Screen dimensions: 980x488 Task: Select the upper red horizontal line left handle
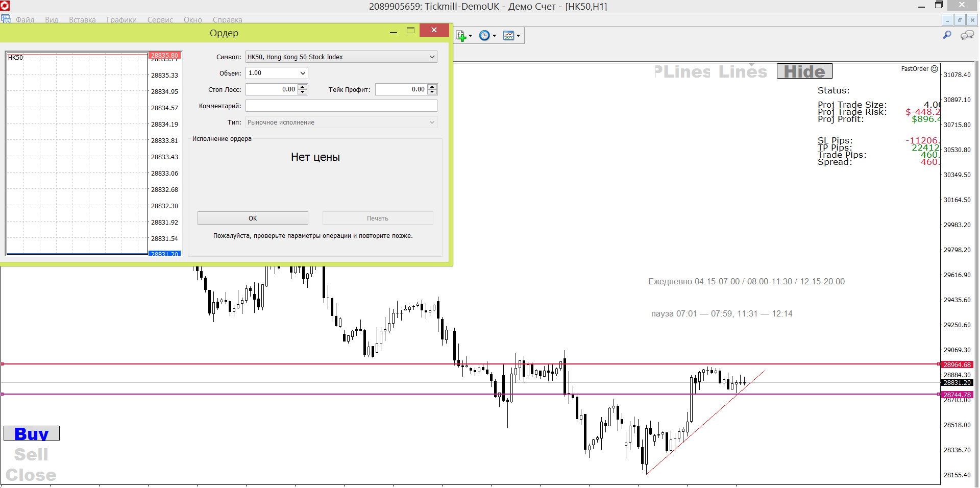point(3,364)
